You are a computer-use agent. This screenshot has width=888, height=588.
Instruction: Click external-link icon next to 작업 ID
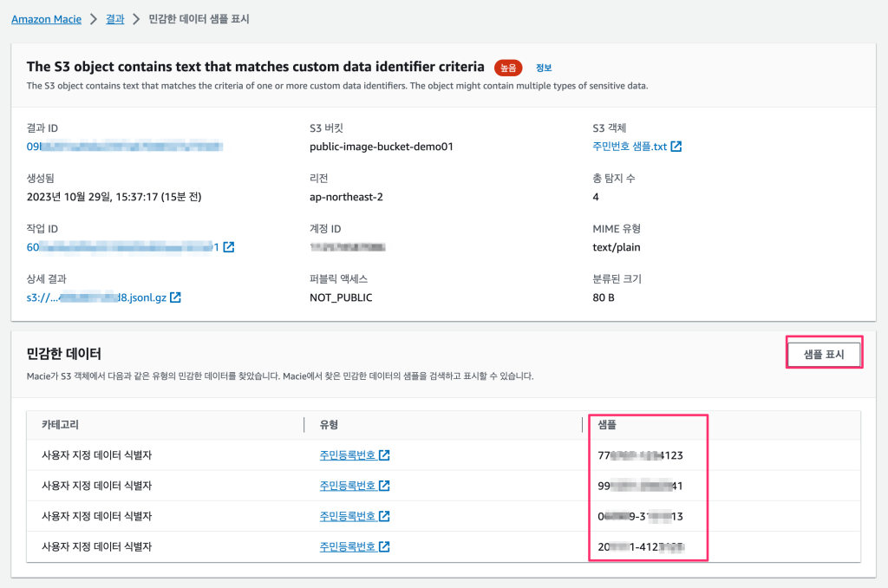point(229,247)
